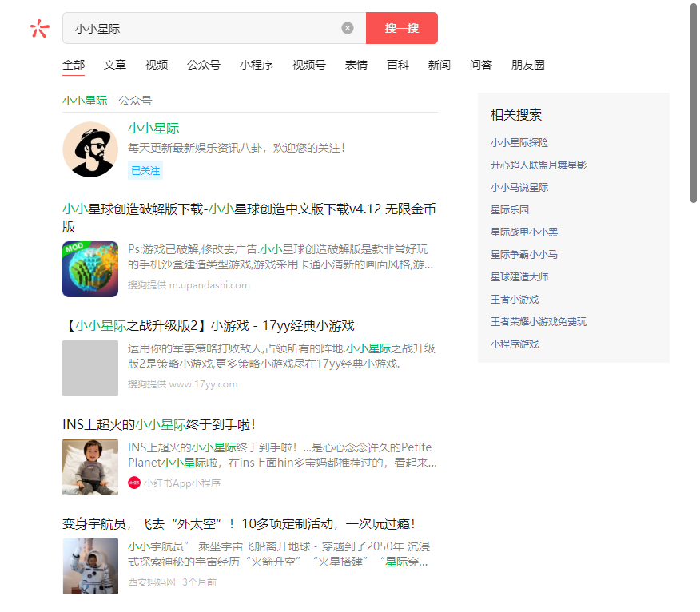Click the Petite Planet snippet text
Screen dimensions: 700x612
pyautogui.click(x=282, y=455)
